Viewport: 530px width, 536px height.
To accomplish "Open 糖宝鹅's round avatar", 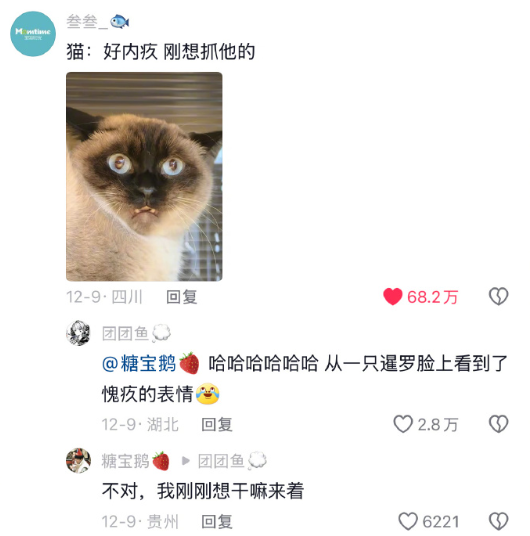I will (78, 461).
